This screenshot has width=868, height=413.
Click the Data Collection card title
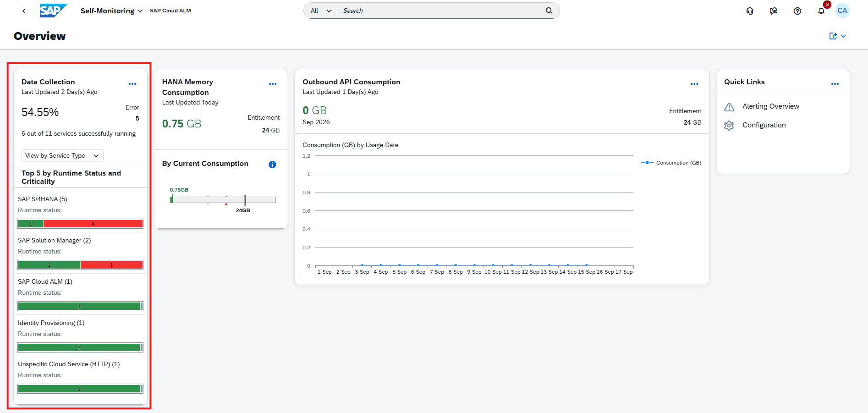coord(48,82)
